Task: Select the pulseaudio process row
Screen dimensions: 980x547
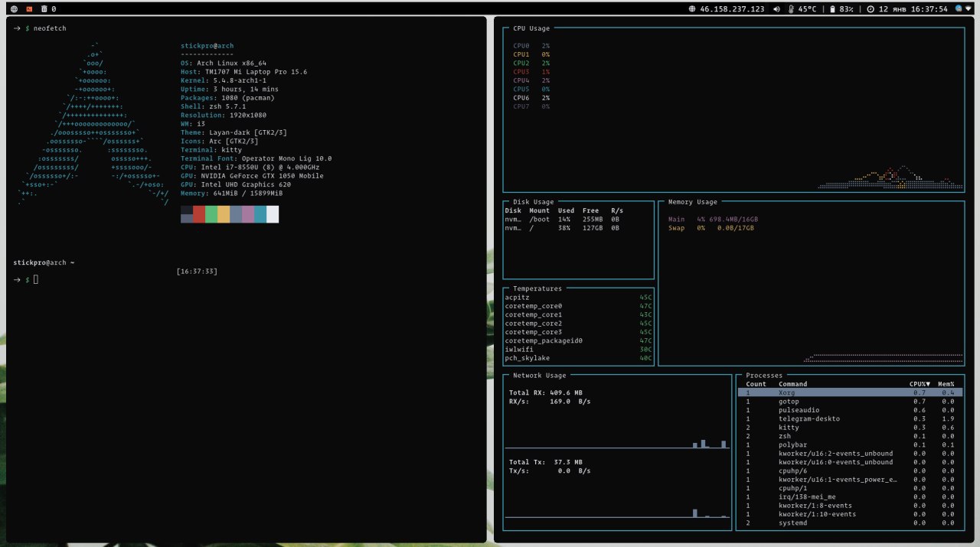Action: 850,410
